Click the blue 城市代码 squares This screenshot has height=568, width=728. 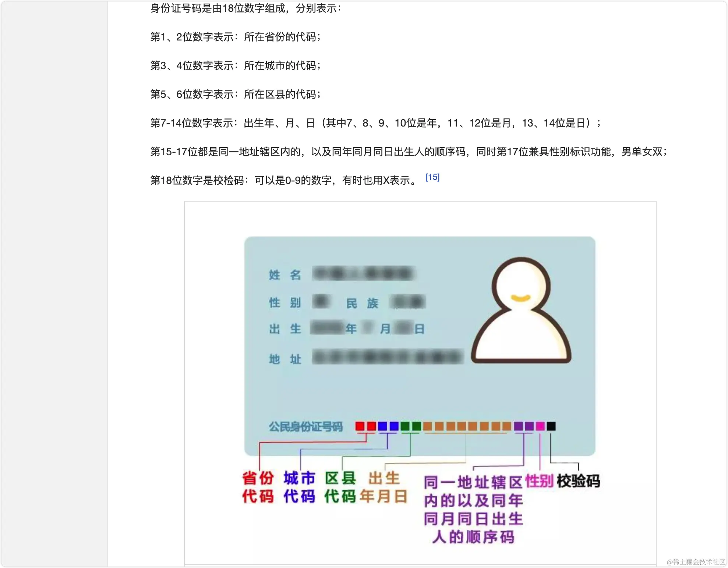coord(388,427)
